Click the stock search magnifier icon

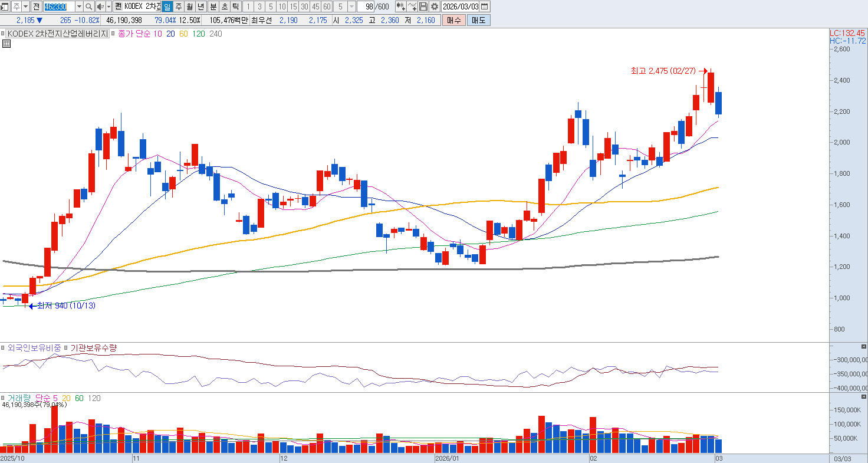[x=88, y=6]
